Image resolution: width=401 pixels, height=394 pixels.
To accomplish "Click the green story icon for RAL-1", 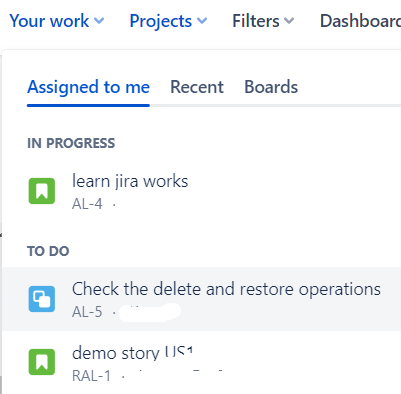I will click(x=42, y=362).
